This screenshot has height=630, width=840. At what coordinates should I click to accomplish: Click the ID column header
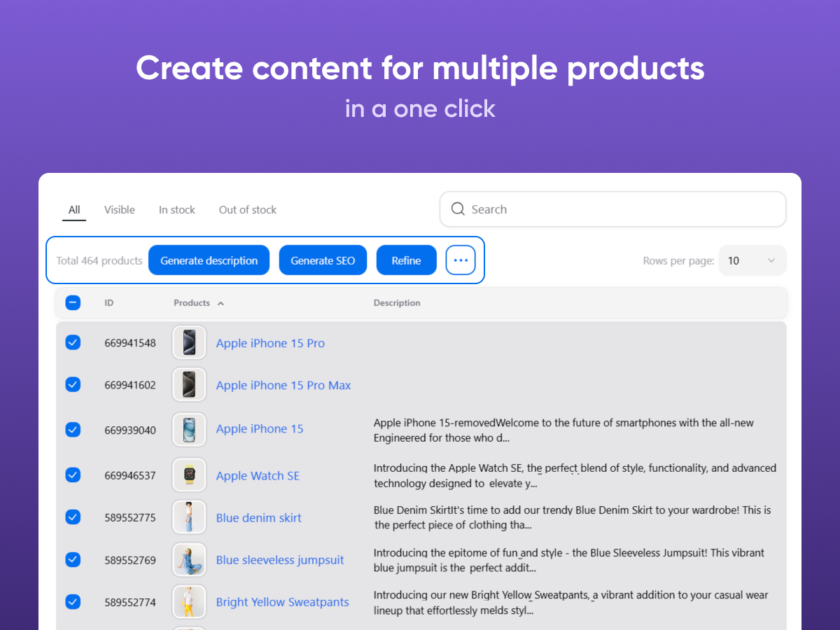tap(109, 303)
